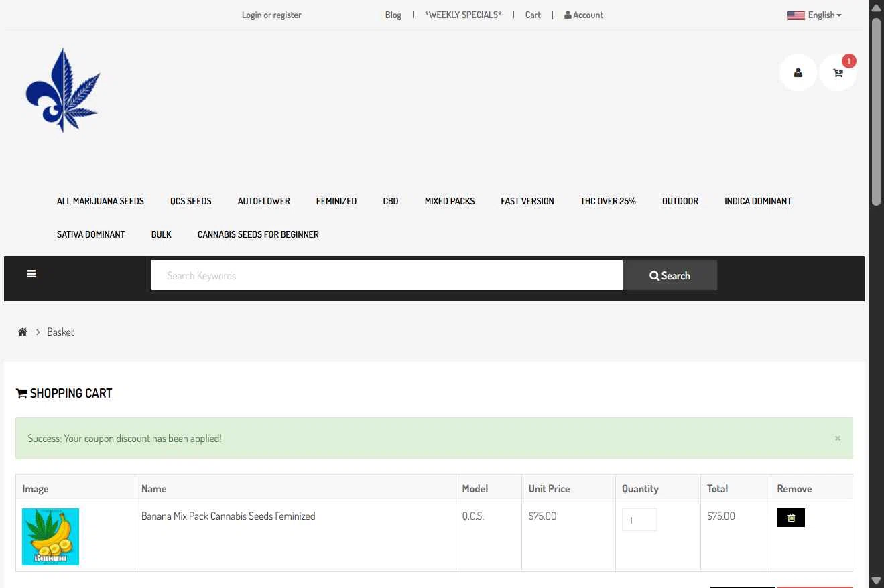Click the Basket breadcrumb link
Viewport: 884px width, 588px height.
tap(60, 332)
